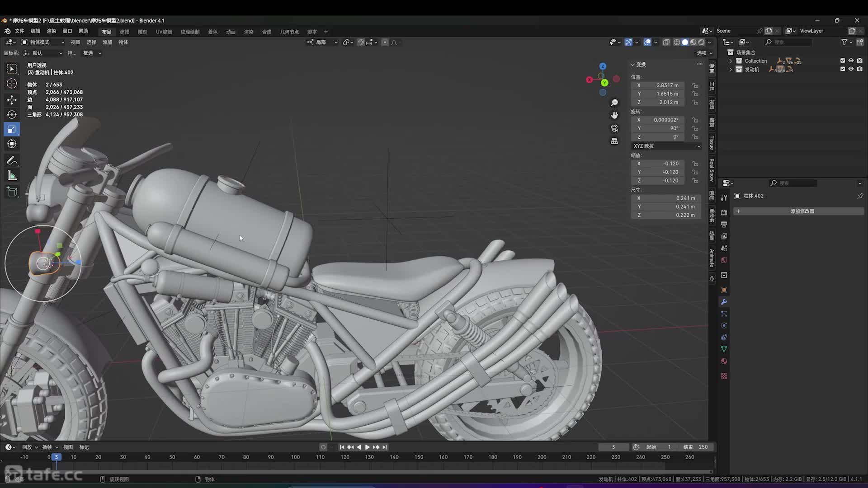
Task: Lock the position X value
Action: (695, 85)
